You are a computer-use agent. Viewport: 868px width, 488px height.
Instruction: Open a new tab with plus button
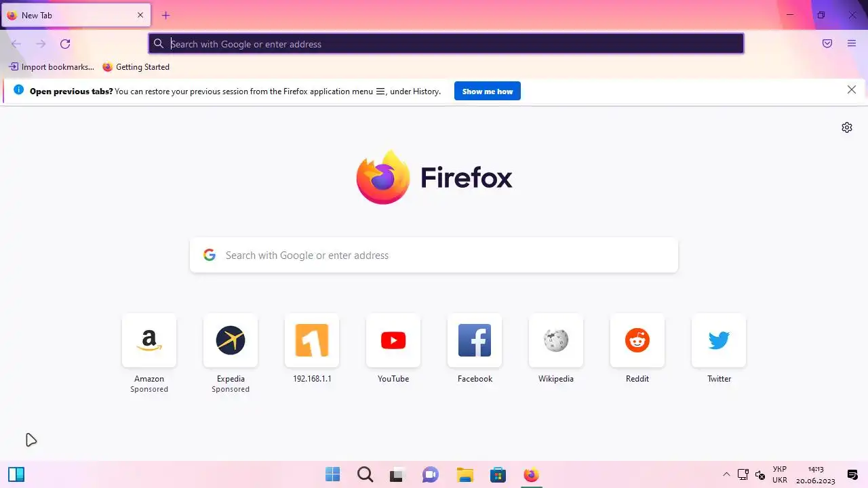pyautogui.click(x=165, y=15)
